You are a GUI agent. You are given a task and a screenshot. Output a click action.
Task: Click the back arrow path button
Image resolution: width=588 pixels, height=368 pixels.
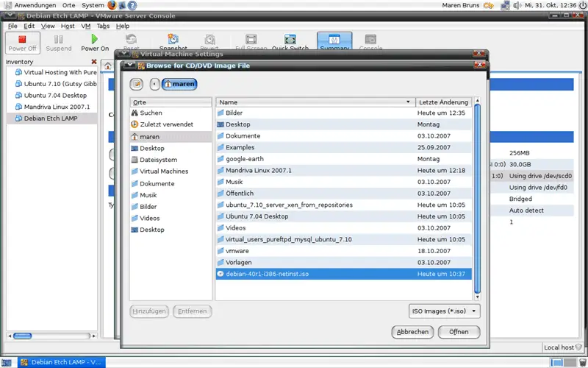click(154, 84)
